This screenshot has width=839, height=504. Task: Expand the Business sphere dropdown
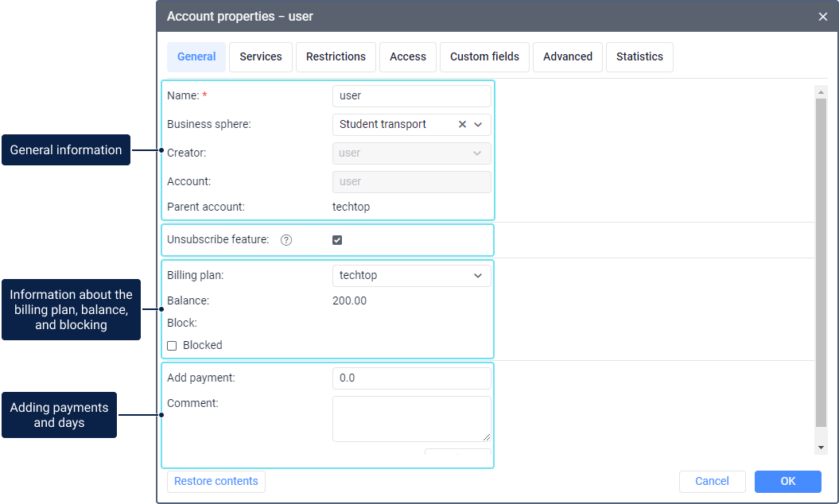(478, 124)
